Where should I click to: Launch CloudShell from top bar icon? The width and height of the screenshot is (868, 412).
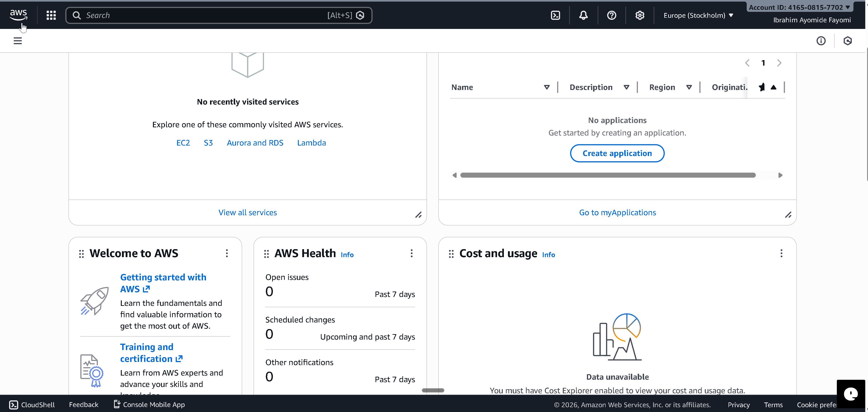555,15
